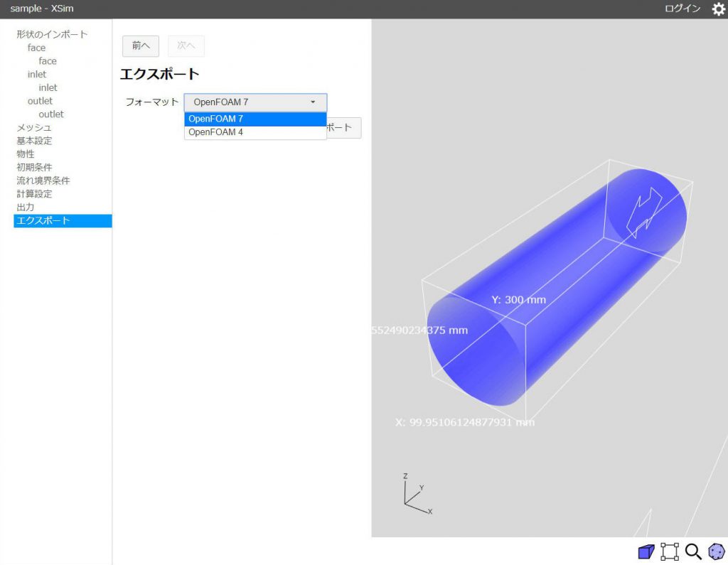The width and height of the screenshot is (728, 565).
Task: Click the flow direction arrow on cylinder
Action: tap(646, 212)
